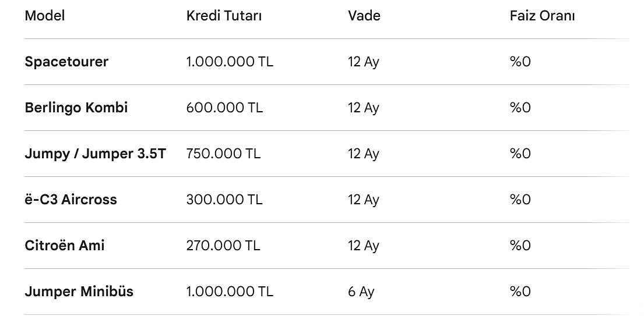644x316 pixels.
Task: Click the ë-C3 Aircross model name
Action: pyautogui.click(x=71, y=200)
